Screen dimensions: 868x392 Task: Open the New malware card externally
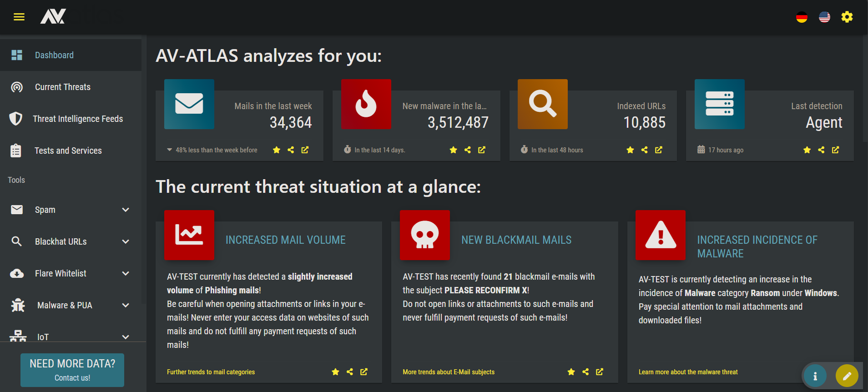482,150
